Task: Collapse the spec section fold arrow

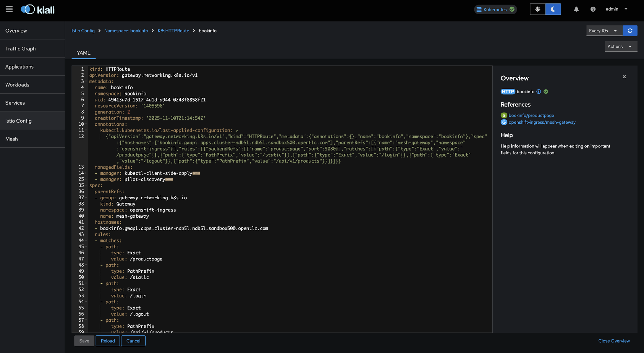Action: [86, 186]
